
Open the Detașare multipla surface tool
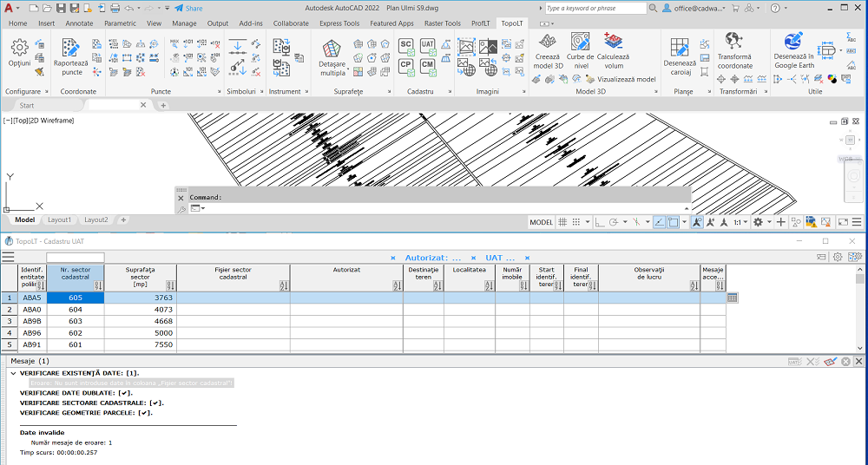tap(332, 58)
